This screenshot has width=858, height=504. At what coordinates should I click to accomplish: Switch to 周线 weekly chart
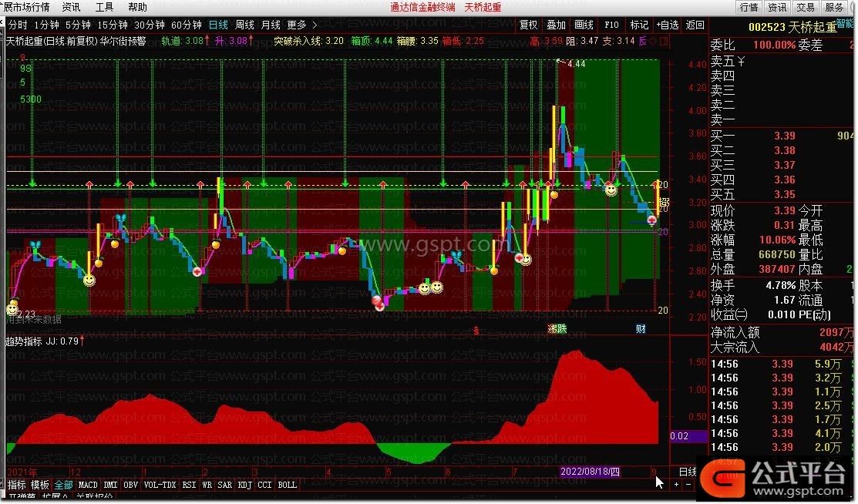(x=244, y=25)
